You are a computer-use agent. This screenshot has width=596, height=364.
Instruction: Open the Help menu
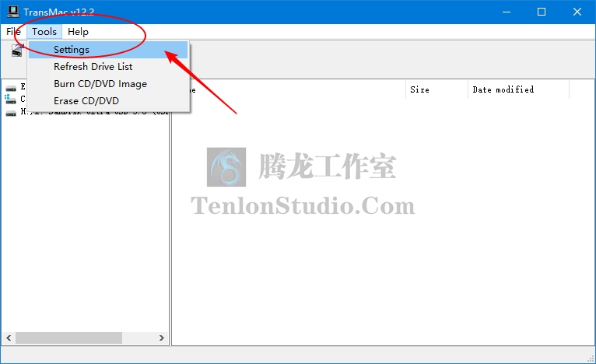tap(78, 32)
